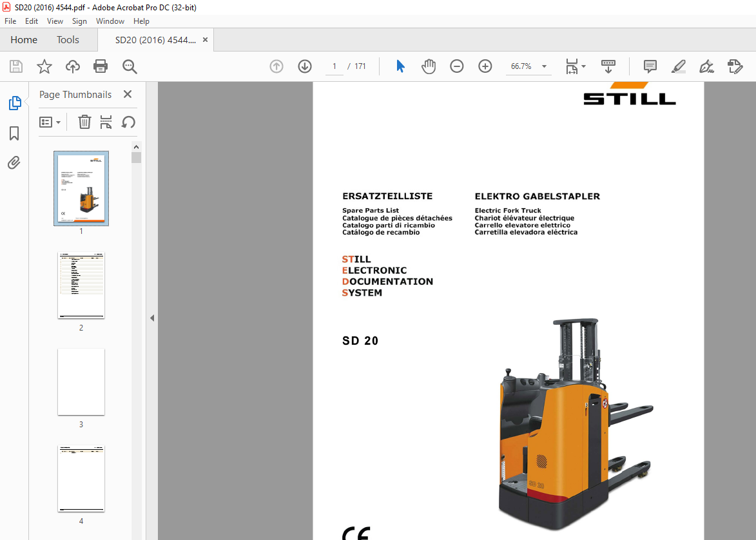Open the Find text search tool
This screenshot has width=756, height=540.
click(x=130, y=66)
